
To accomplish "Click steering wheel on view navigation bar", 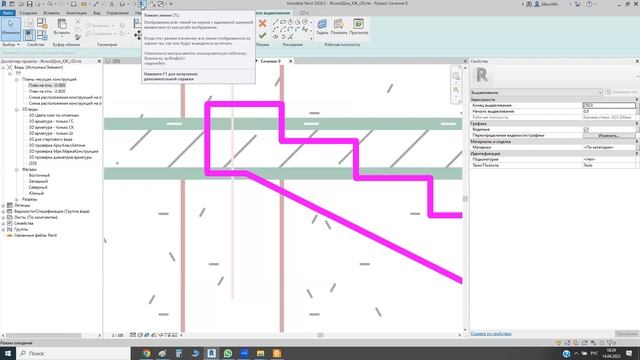I will click(x=456, y=76).
